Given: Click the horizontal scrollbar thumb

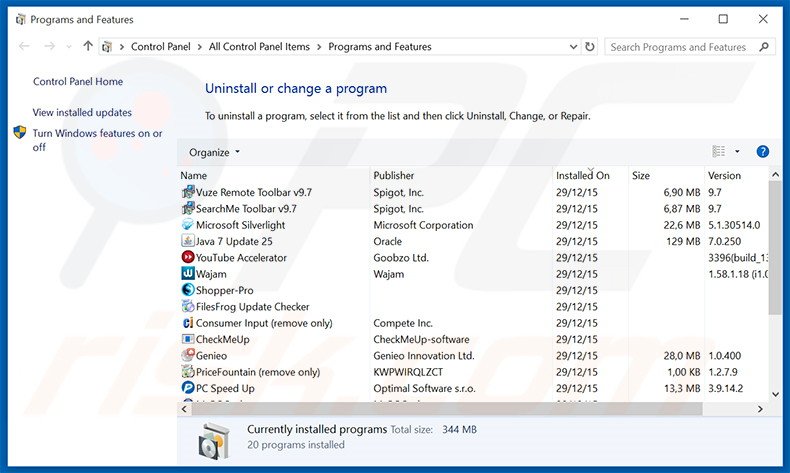Looking at the screenshot, I should (x=447, y=409).
